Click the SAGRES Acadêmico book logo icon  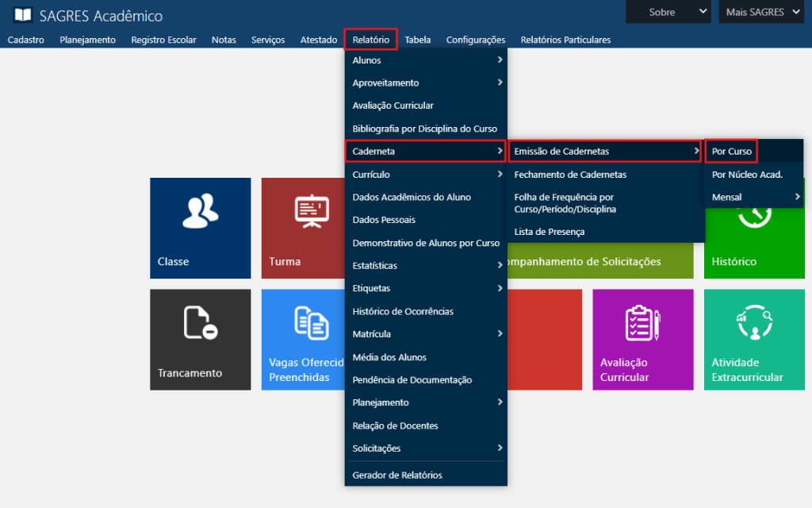click(23, 15)
